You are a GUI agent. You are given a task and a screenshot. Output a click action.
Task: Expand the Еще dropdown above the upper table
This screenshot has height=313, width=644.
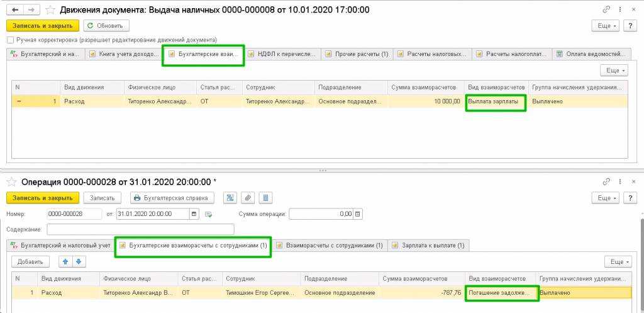click(x=613, y=71)
